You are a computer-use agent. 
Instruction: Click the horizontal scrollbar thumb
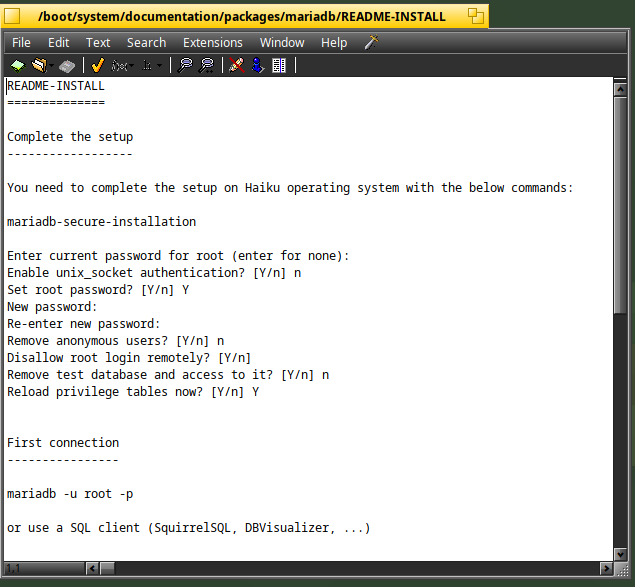click(x=107, y=568)
